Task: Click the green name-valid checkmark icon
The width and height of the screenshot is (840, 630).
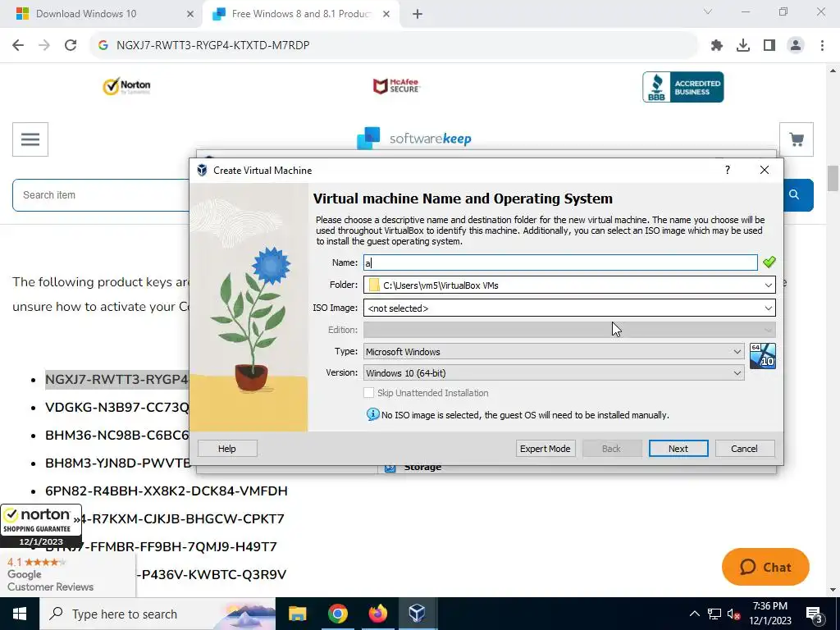Action: click(769, 262)
